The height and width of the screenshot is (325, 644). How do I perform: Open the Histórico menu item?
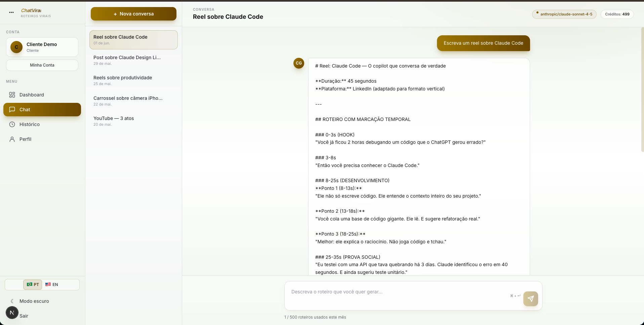(x=42, y=124)
